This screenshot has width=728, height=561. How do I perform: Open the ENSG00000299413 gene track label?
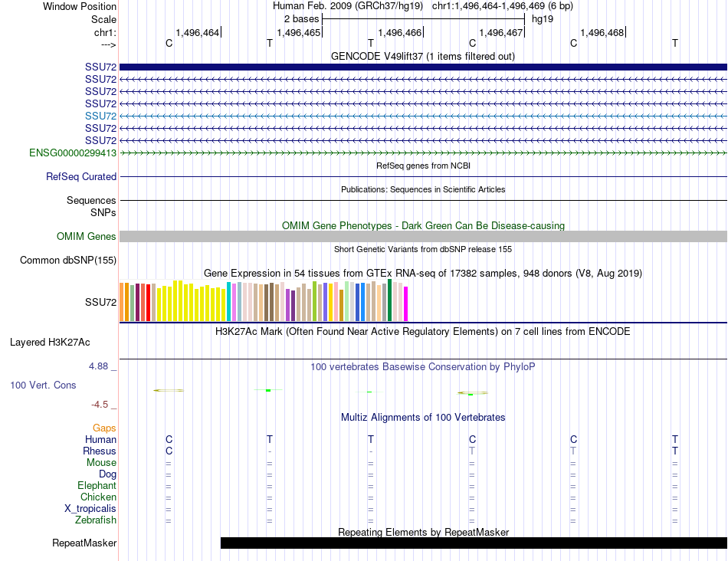[73, 153]
